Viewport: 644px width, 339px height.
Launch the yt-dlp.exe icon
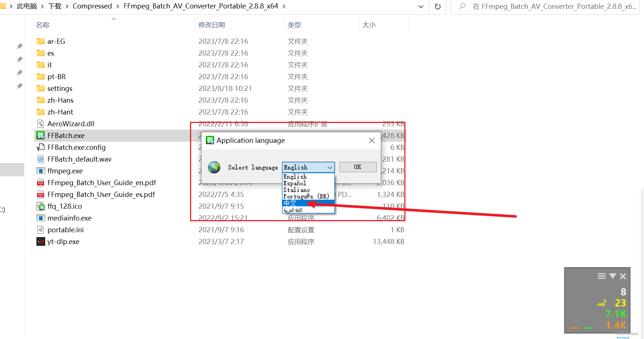40,241
